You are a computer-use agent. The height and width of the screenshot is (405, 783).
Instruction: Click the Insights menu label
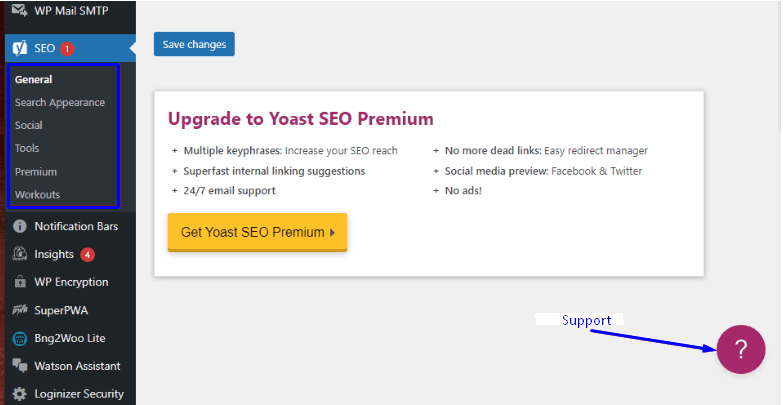pos(54,254)
